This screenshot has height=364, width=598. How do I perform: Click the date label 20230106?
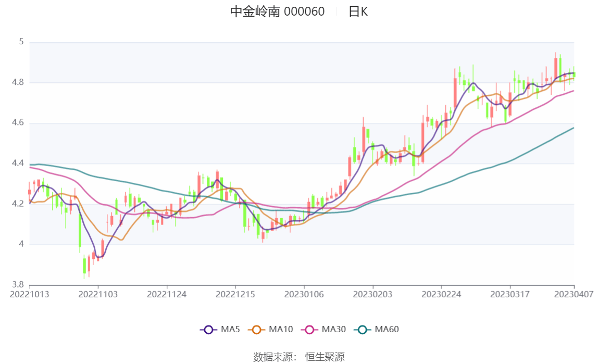tap(304, 295)
